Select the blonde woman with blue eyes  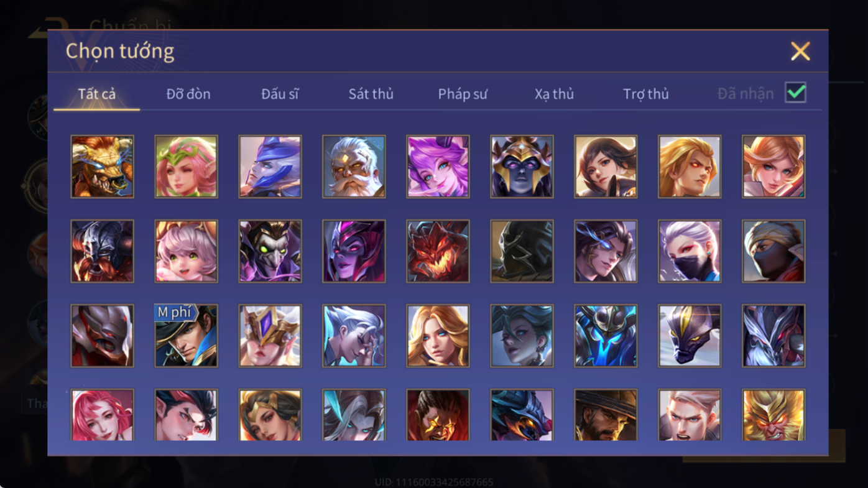[x=438, y=336]
